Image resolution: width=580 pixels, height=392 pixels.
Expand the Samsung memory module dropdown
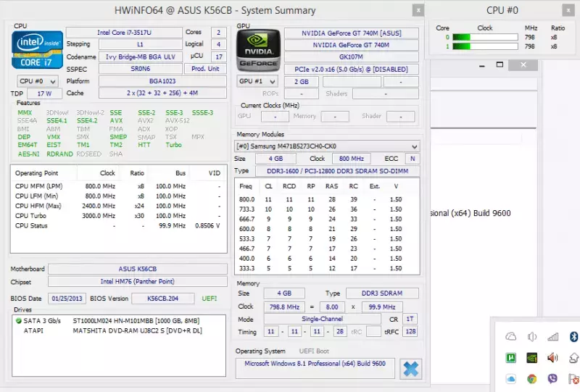327,146
